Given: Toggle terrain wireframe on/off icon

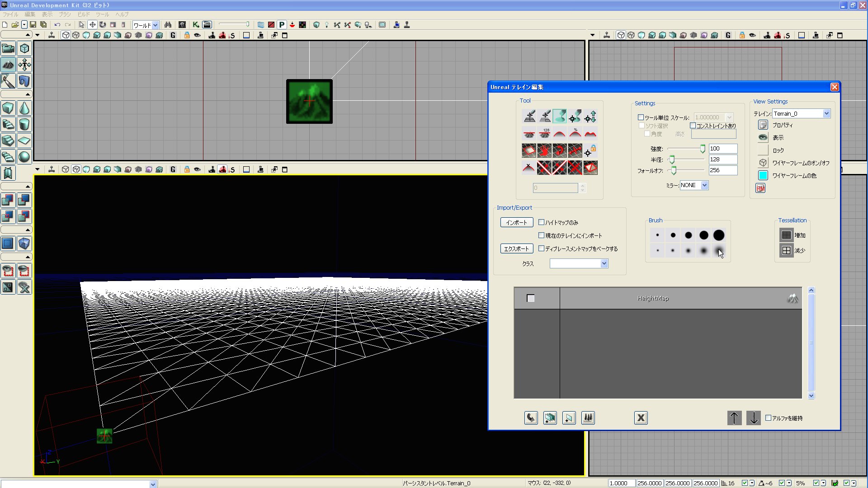Looking at the screenshot, I should (x=763, y=163).
